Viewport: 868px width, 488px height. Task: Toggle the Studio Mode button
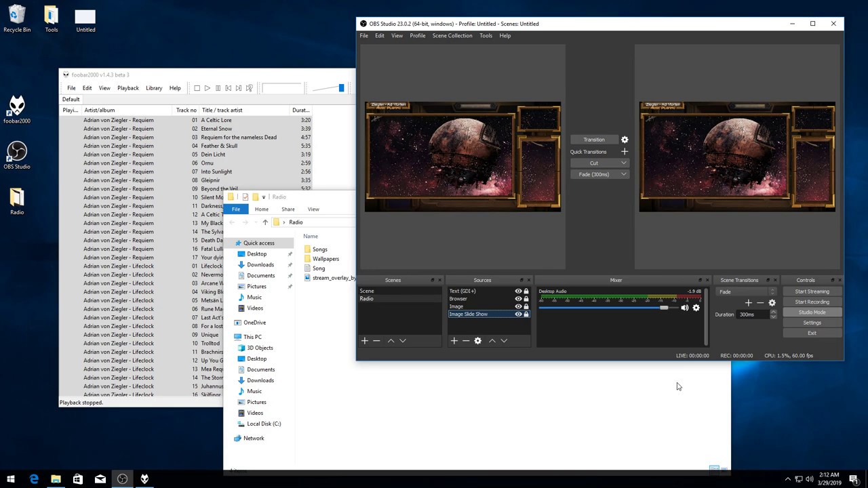[x=812, y=312]
